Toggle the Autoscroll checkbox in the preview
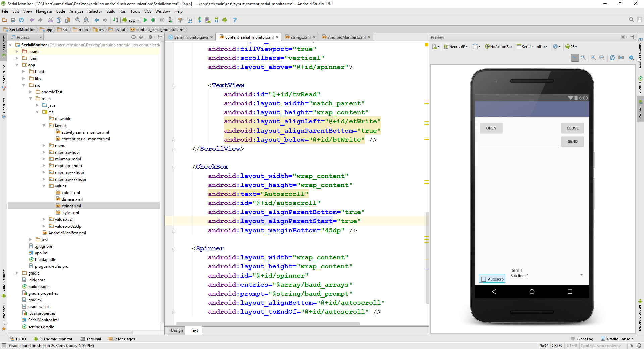Screen dimensions: 644x349 click(x=483, y=279)
